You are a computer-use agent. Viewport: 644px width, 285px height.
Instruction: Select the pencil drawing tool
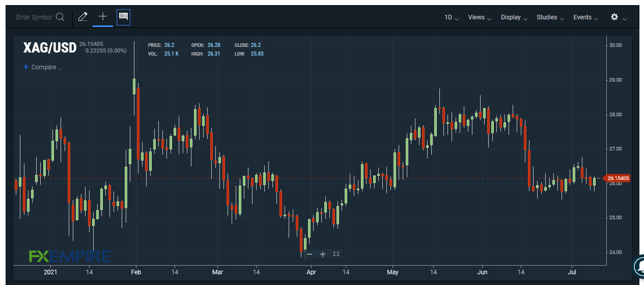pyautogui.click(x=82, y=17)
